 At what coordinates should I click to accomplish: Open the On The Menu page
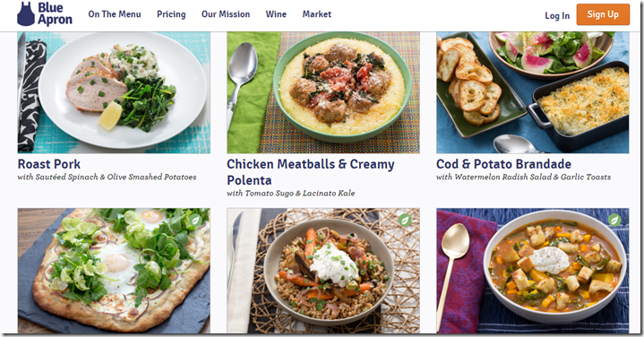(x=115, y=14)
